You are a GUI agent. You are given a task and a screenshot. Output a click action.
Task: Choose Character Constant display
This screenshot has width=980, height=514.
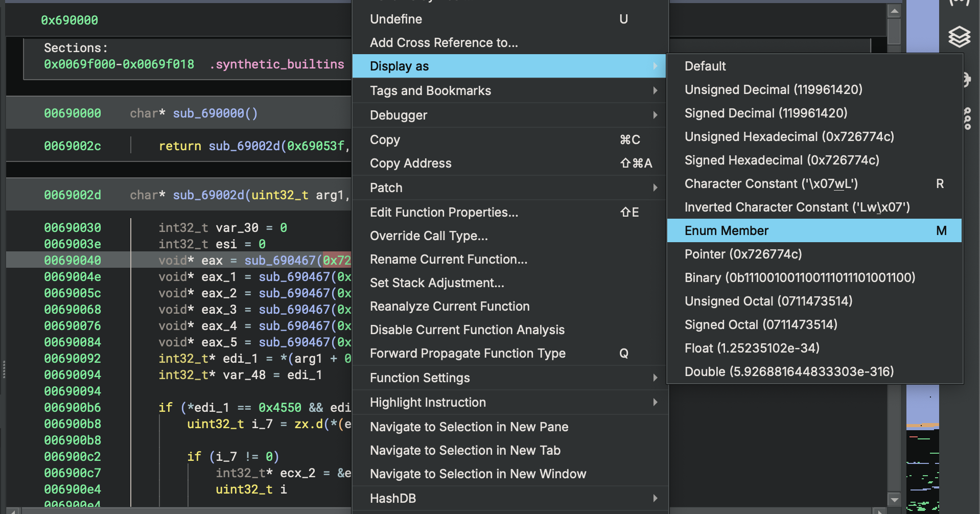(x=814, y=183)
